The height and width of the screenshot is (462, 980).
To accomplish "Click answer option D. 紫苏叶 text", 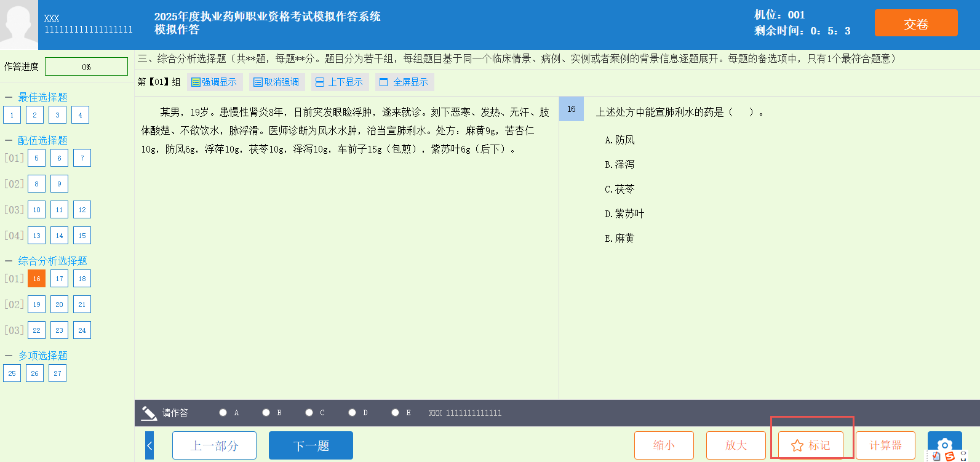I will (624, 213).
